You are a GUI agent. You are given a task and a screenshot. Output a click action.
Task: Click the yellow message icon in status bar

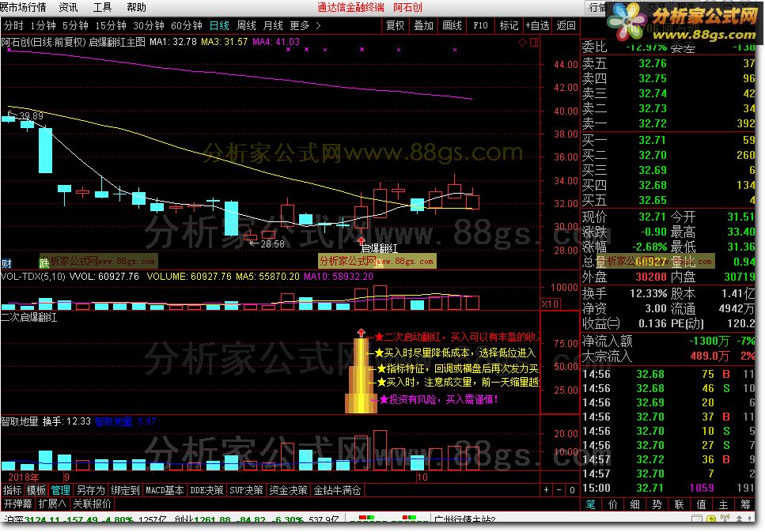click(x=711, y=519)
